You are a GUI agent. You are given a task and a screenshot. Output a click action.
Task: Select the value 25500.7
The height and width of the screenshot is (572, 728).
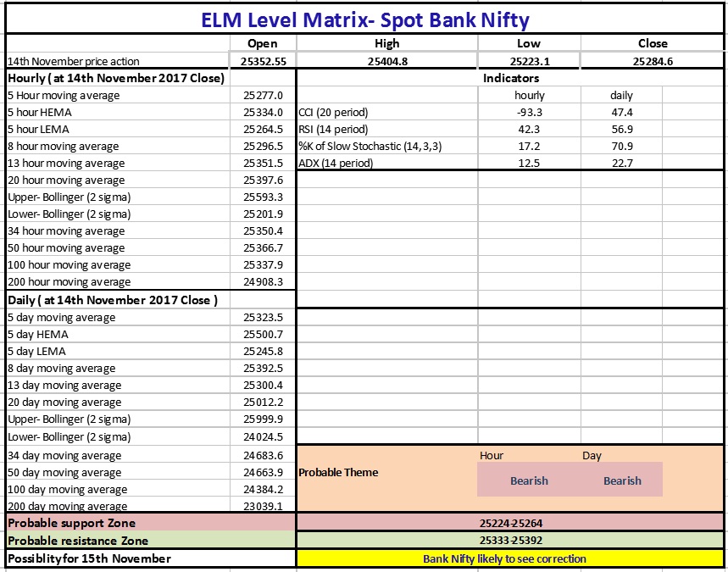pyautogui.click(x=263, y=334)
